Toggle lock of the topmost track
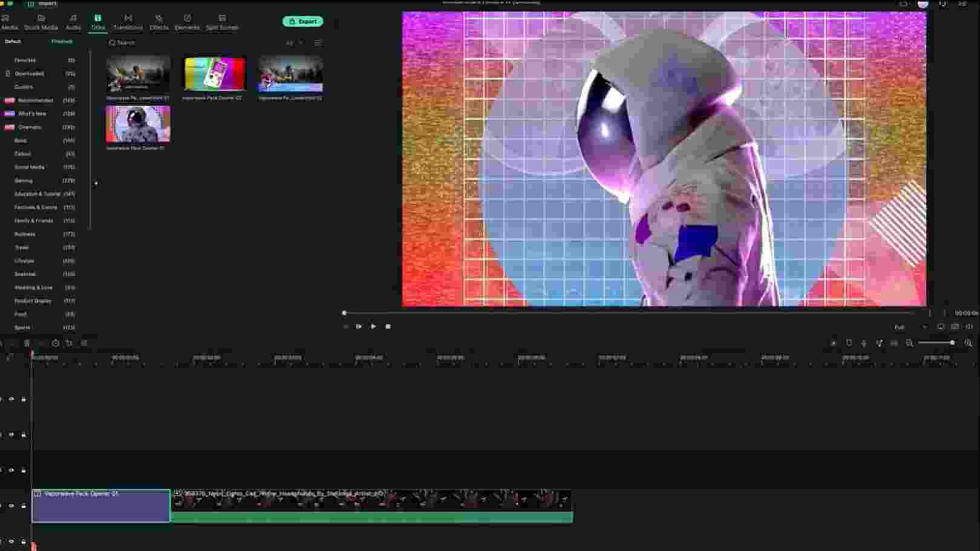 point(24,399)
